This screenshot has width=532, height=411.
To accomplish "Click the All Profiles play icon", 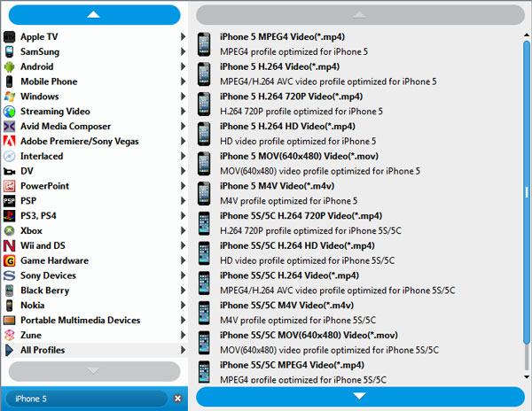I will [x=9, y=350].
